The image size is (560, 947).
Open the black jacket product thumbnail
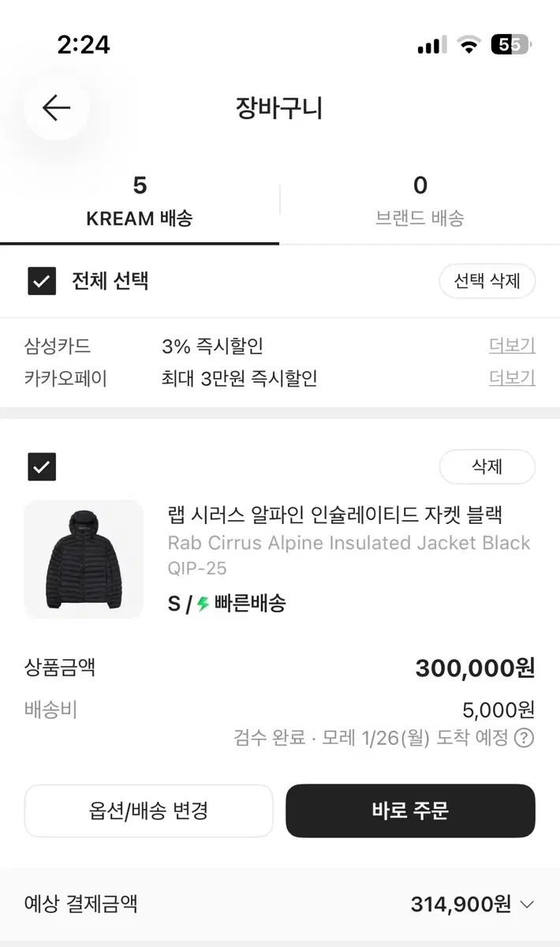(84, 559)
